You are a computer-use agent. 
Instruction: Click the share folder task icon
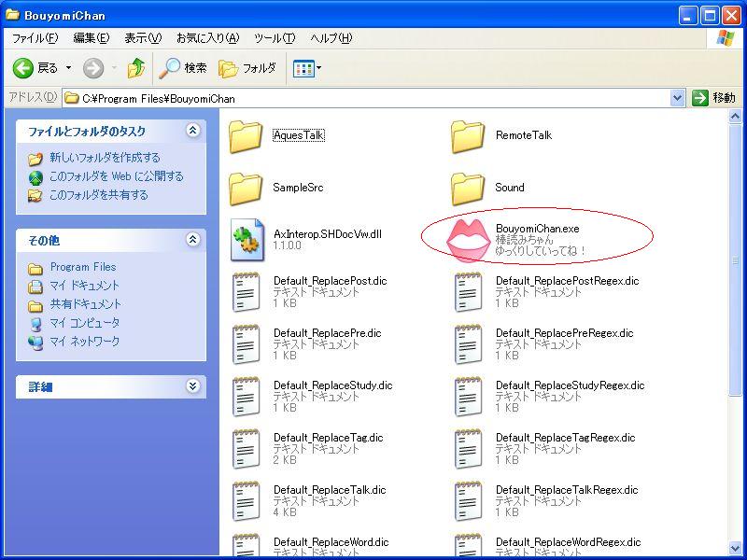click(35, 196)
